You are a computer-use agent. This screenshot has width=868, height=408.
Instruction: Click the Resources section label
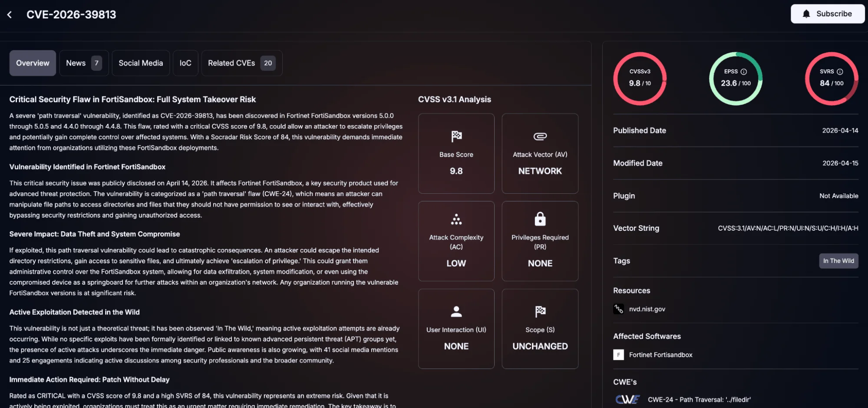(x=631, y=291)
